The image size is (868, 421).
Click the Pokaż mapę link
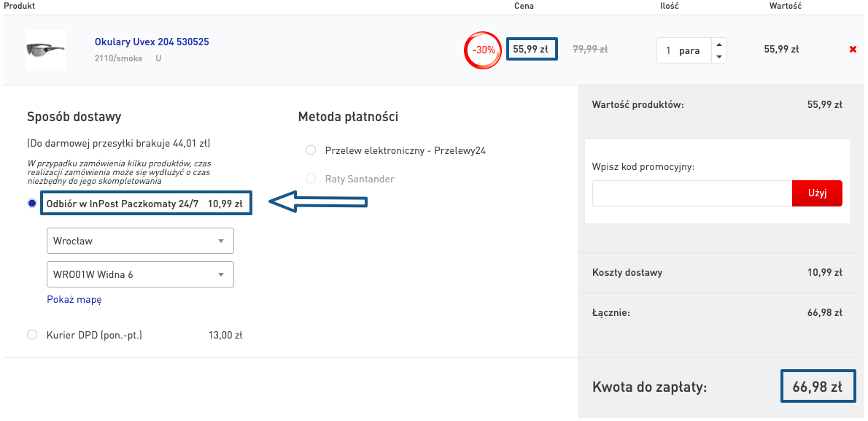pos(74,299)
